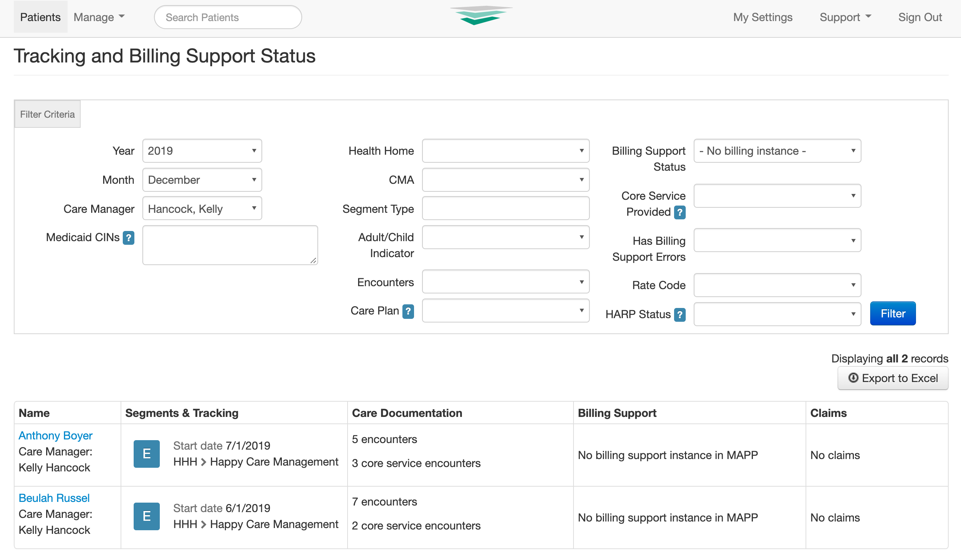Click 'No claims' in Beulah Russel's row
This screenshot has height=560, width=961.
click(x=835, y=518)
